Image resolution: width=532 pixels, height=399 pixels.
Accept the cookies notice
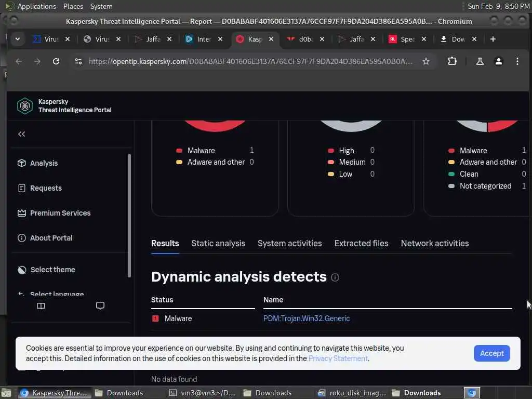click(491, 353)
